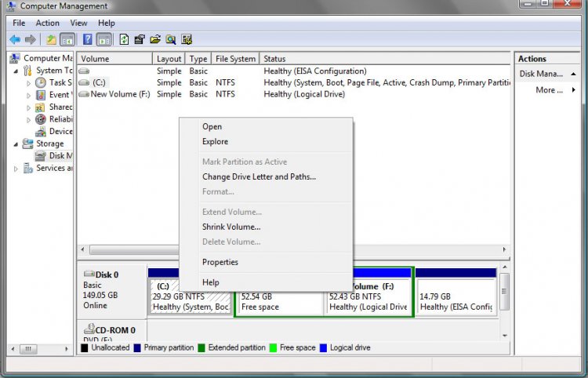Screen dimensions: 588x378
Task: Click the Refresh toolbar icon
Action: pos(124,39)
